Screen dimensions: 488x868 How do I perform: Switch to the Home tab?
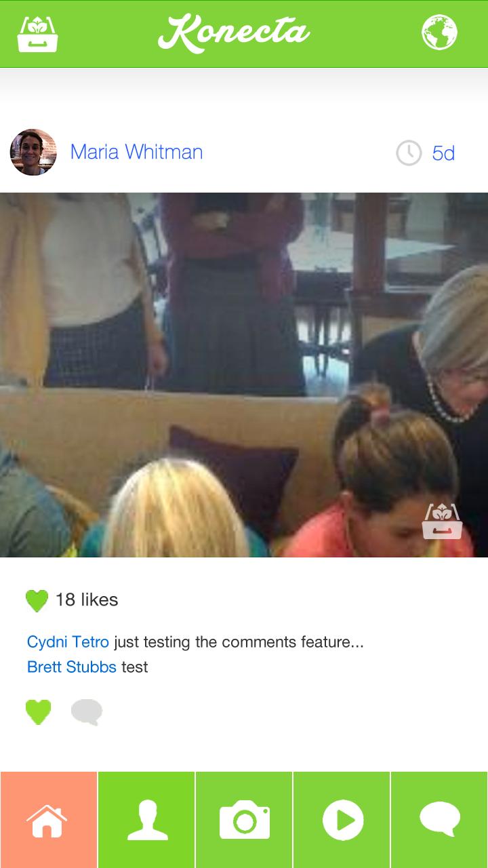48,820
